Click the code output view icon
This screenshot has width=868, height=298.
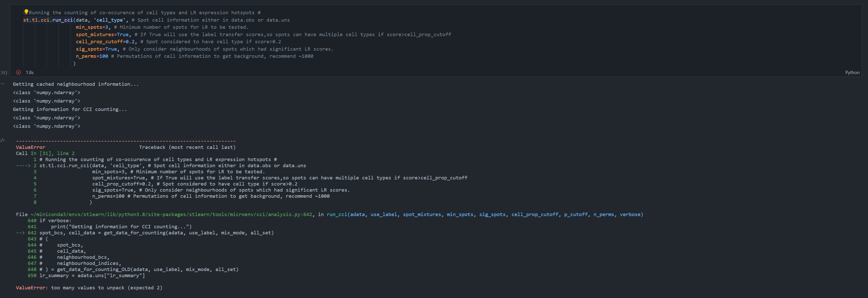click(x=2, y=139)
